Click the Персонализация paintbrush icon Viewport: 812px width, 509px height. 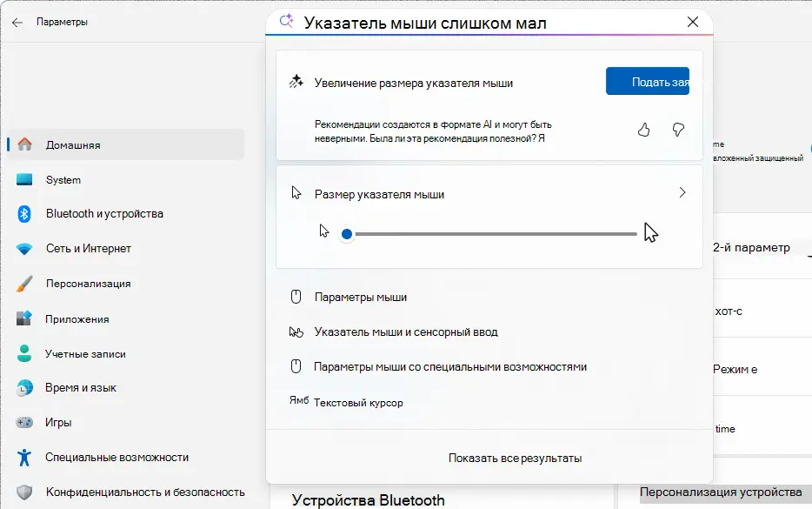(24, 284)
